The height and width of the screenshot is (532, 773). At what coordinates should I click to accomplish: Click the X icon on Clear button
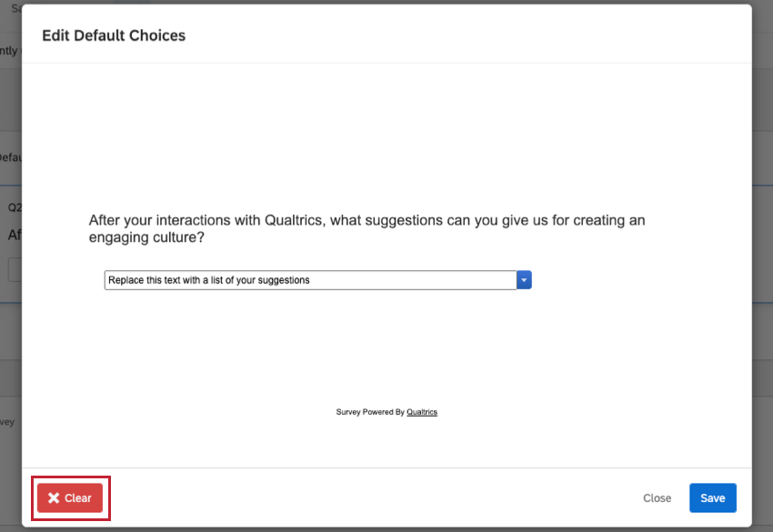pos(54,498)
